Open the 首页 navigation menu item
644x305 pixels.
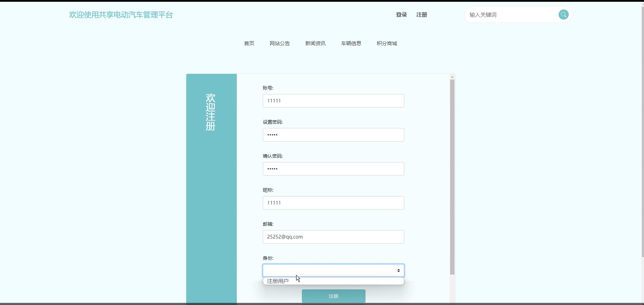[x=249, y=43]
